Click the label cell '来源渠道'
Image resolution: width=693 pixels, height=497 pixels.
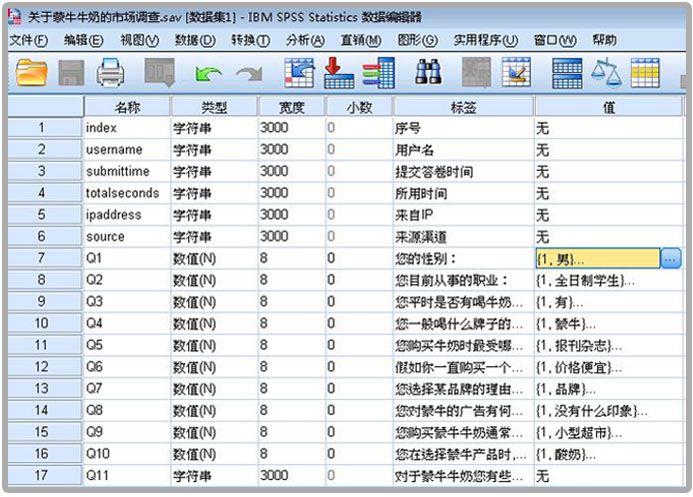pos(463,236)
